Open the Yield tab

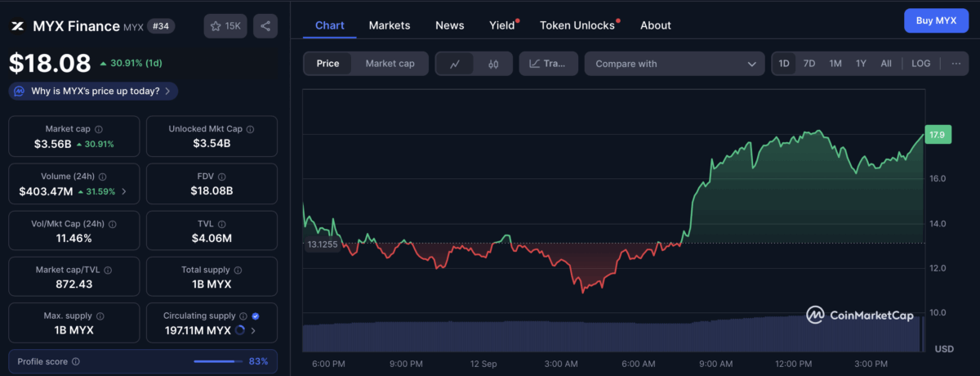502,25
